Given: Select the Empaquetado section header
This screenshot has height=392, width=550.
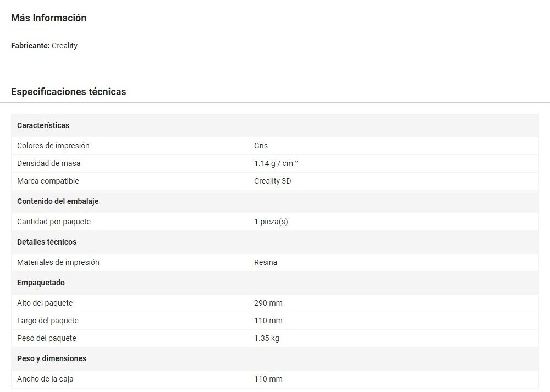Looking at the screenshot, I should pyautogui.click(x=41, y=283).
